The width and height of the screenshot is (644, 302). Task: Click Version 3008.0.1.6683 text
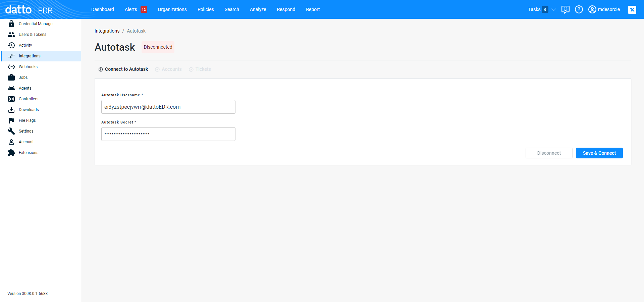coord(28,294)
